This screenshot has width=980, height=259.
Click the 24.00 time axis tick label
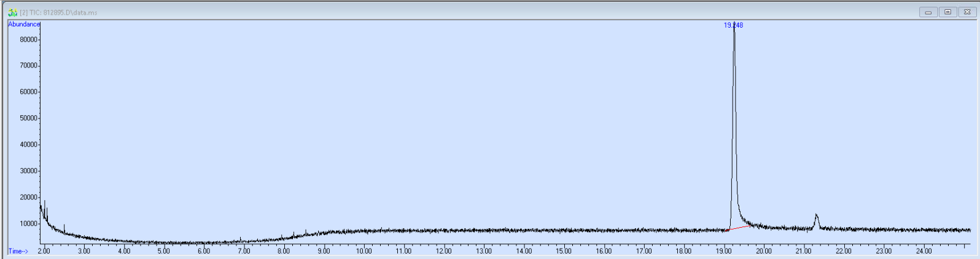(x=924, y=251)
